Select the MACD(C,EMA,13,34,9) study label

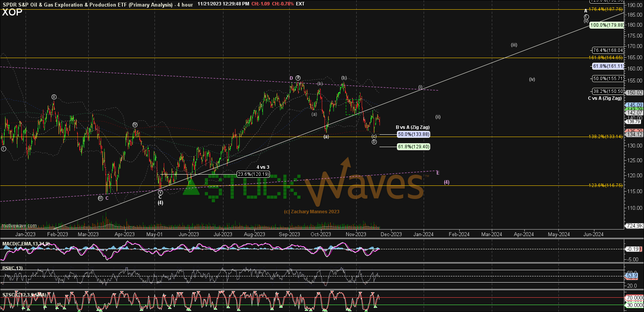(26, 244)
